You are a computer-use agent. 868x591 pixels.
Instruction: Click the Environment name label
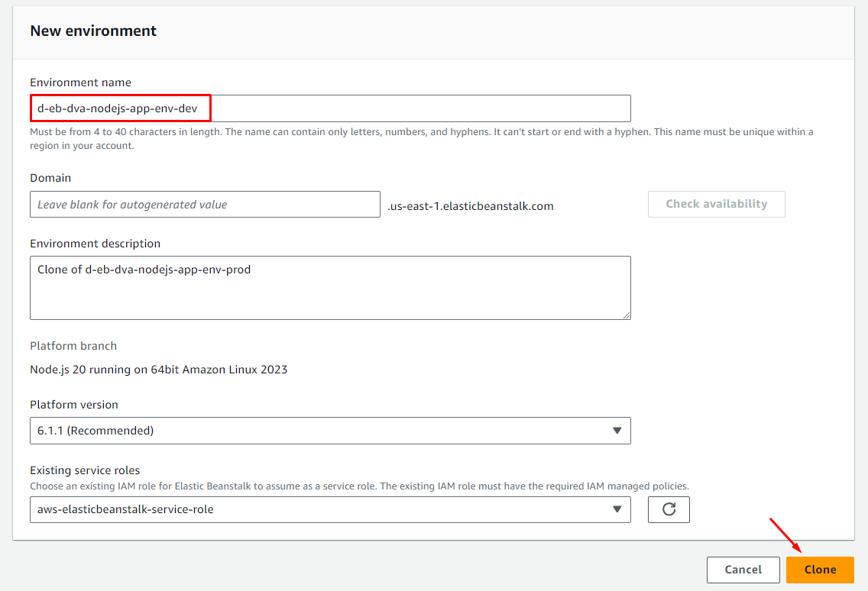80,82
